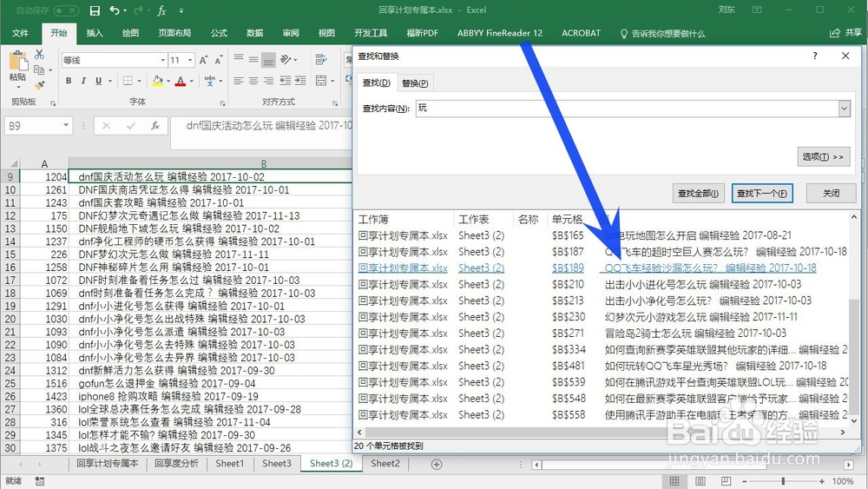Viewport: 868px width, 489px height.
Task: Click the Cut scissors icon
Action: point(39,54)
